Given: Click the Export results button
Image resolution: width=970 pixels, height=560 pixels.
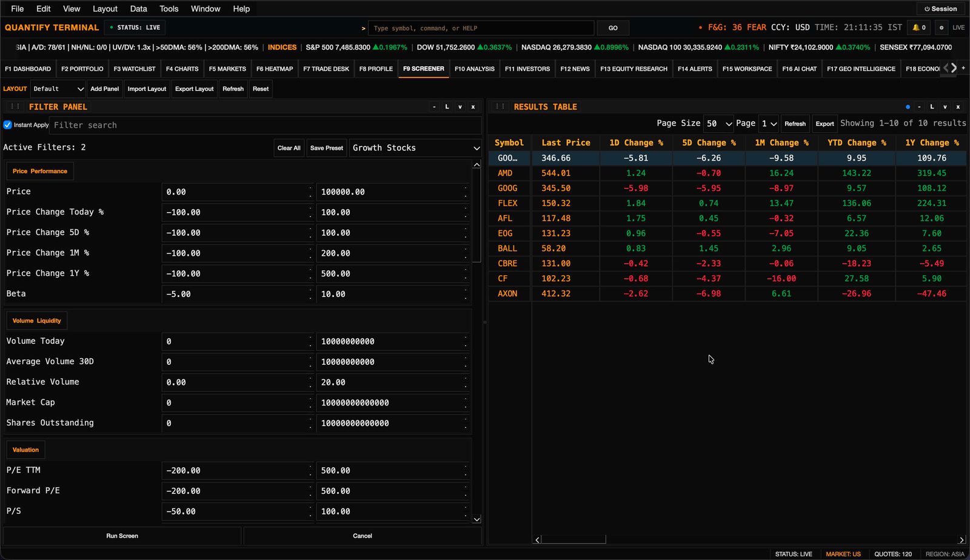Looking at the screenshot, I should [x=824, y=124].
